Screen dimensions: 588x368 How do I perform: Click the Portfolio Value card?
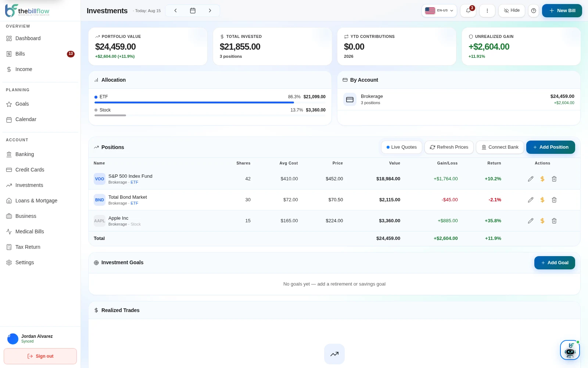click(x=148, y=46)
